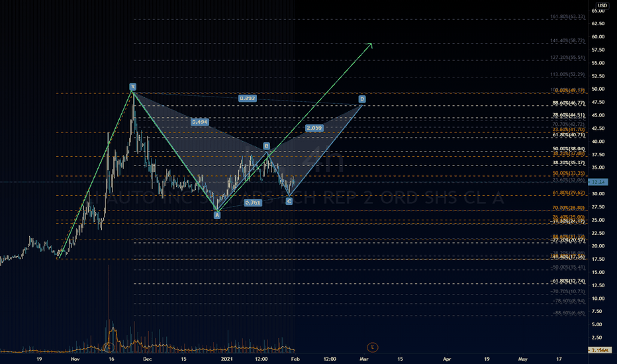Click 20.00 on the price axis
The width and height of the screenshot is (617, 364).
point(598,246)
